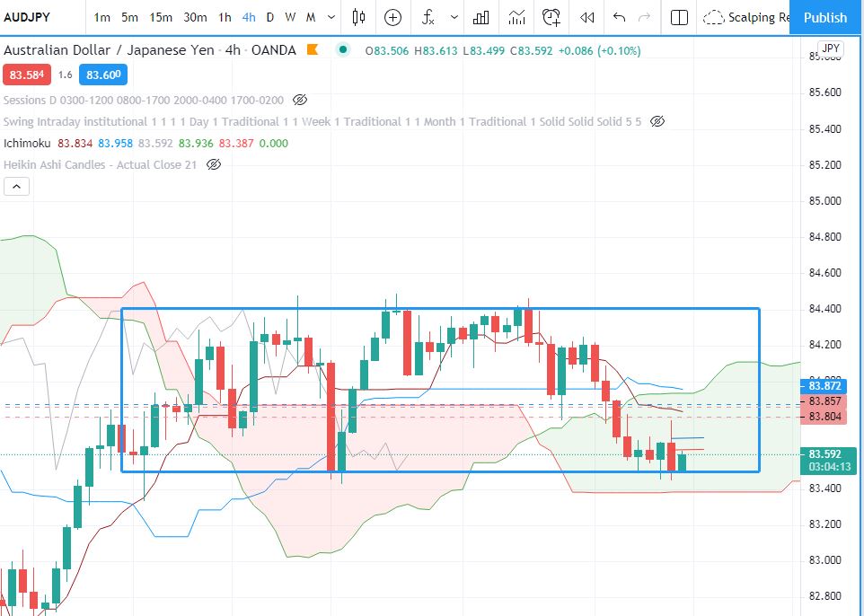This screenshot has height=616, width=864.
Task: Select the 15m timeframe
Action: click(x=161, y=18)
